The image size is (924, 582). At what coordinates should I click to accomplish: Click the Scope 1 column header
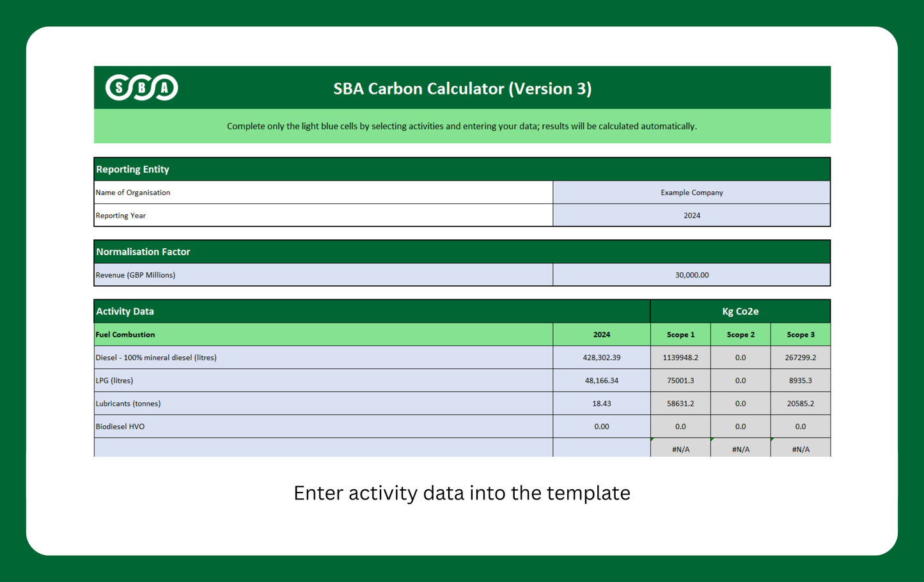(x=680, y=334)
